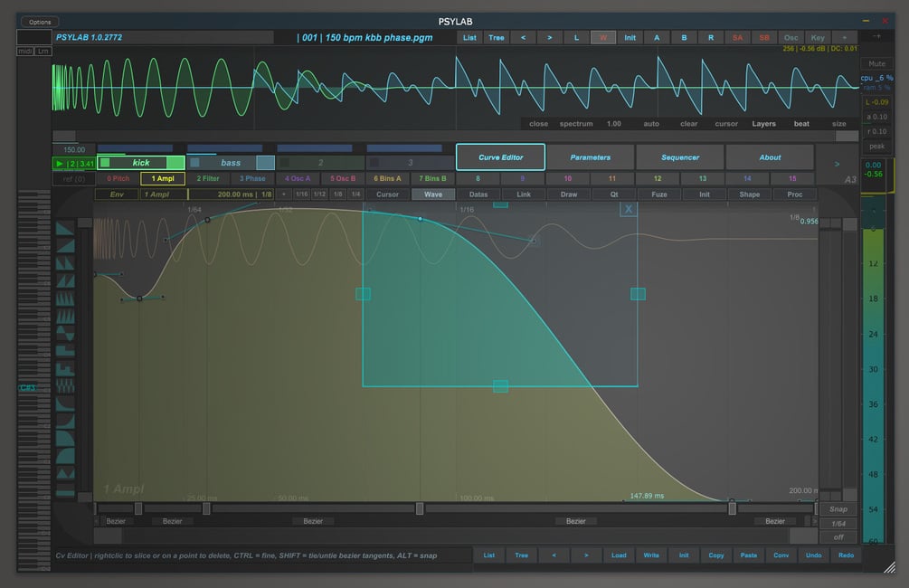
Task: Click the green square right of kick
Action: [x=175, y=163]
